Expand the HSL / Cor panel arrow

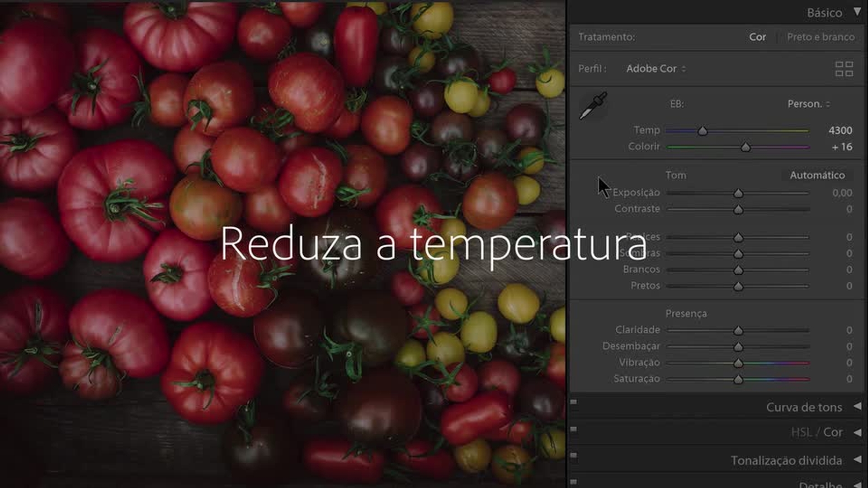[857, 432]
